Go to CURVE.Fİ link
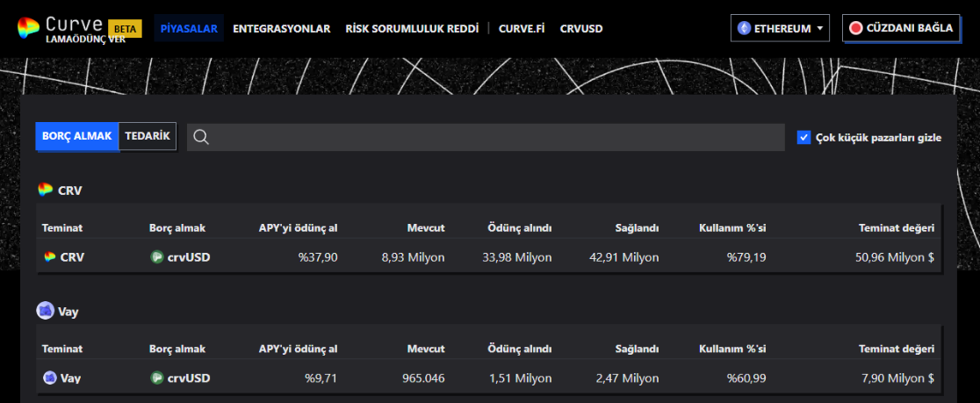 (522, 29)
